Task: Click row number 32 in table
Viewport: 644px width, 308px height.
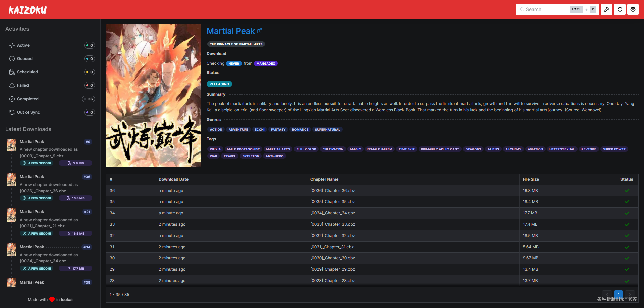Action: 130,236
